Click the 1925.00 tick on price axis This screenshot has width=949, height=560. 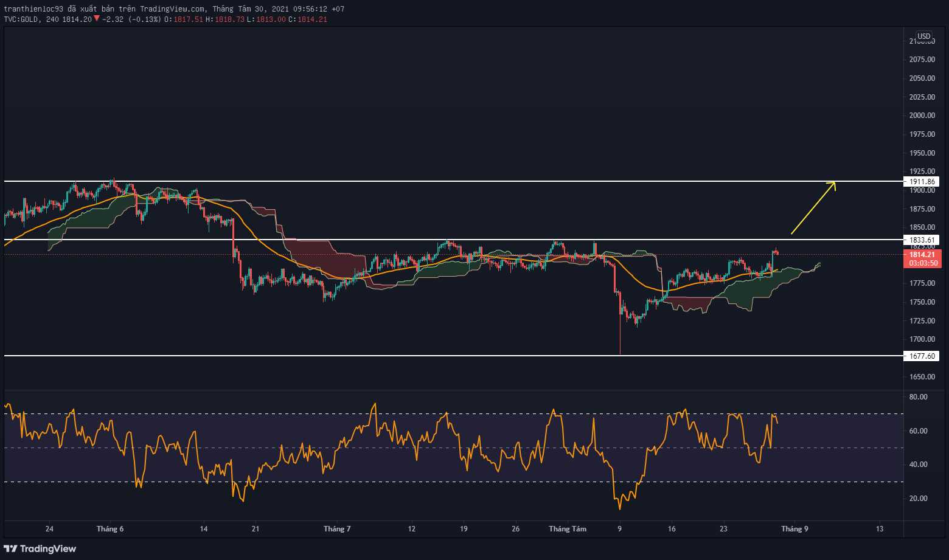(x=922, y=171)
